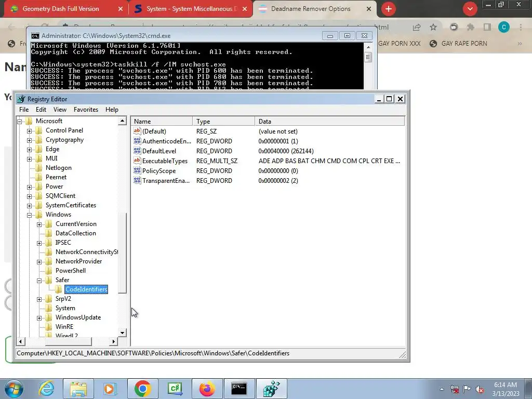Select the ExecutableTypes value name

click(165, 161)
